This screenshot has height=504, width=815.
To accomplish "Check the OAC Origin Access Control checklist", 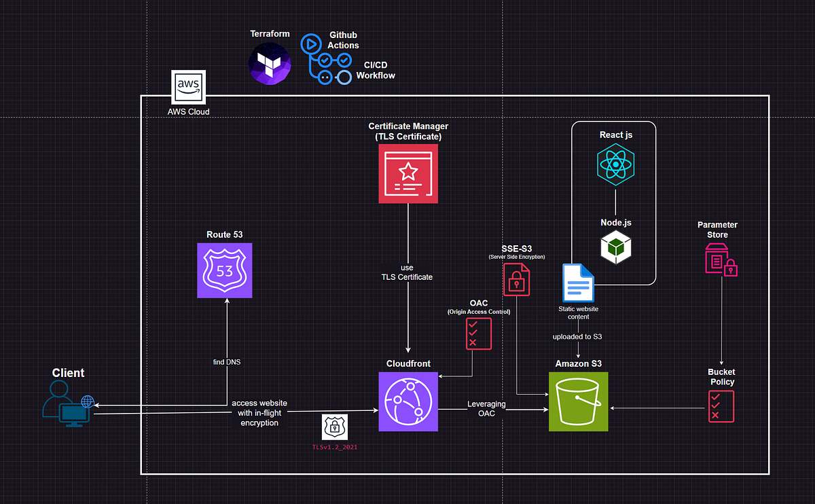I will pyautogui.click(x=478, y=334).
